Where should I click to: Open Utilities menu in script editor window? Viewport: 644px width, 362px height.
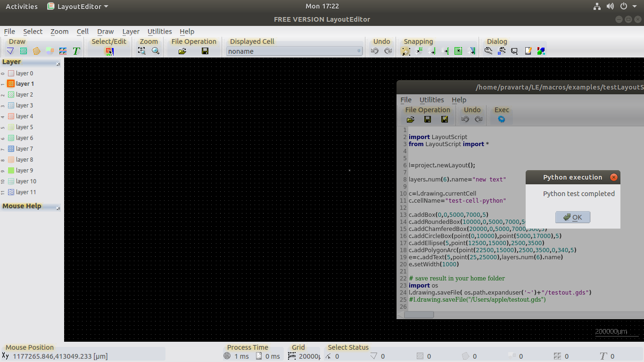pyautogui.click(x=432, y=100)
